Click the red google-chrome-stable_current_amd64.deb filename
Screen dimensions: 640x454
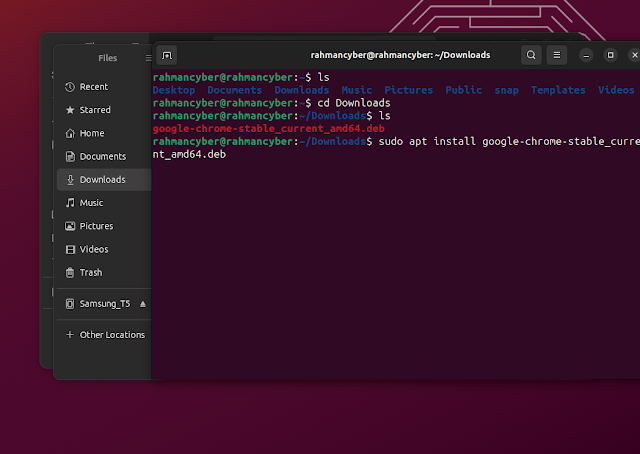click(x=269, y=129)
